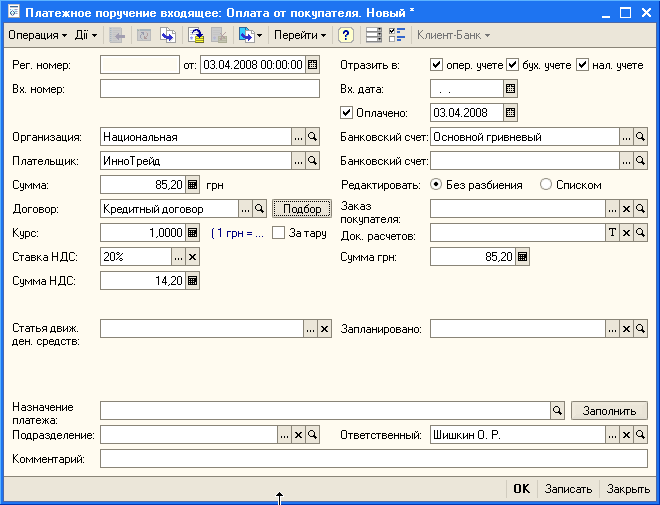Image resolution: width=660 pixels, height=505 pixels.
Task: Select the Списком radio button
Action: 545,185
